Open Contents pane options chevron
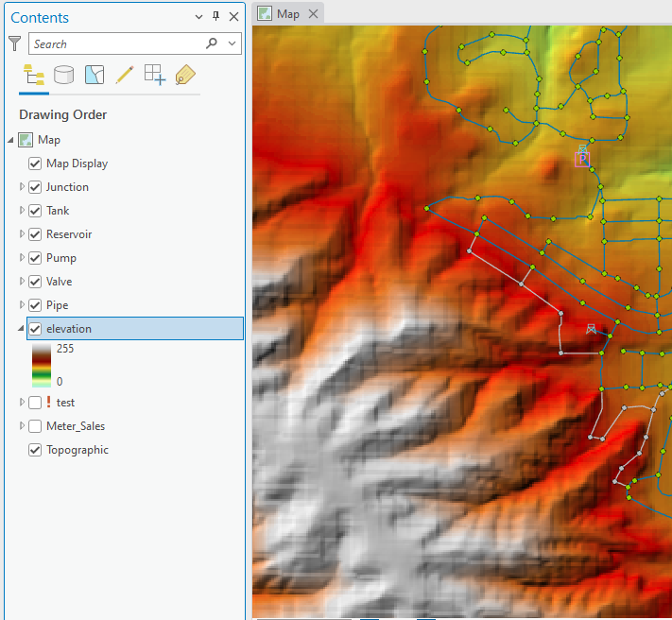Viewport: 672px width, 620px height. (x=198, y=17)
